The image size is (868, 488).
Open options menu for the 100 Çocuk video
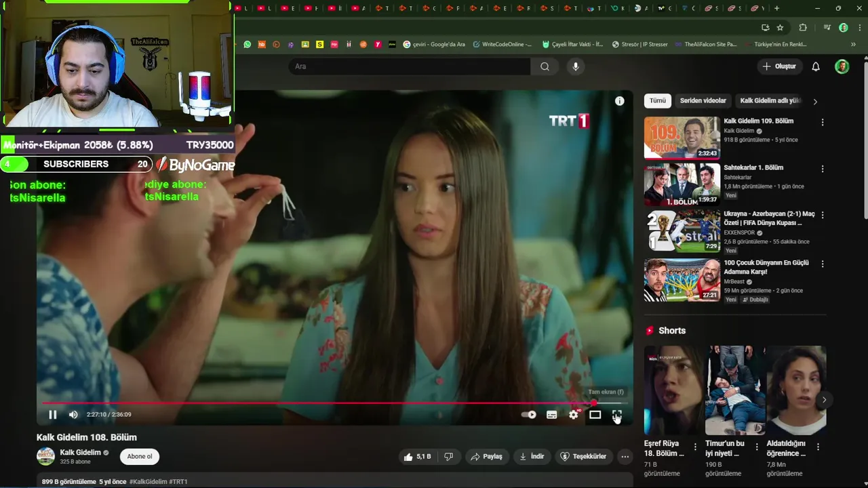pos(823,264)
